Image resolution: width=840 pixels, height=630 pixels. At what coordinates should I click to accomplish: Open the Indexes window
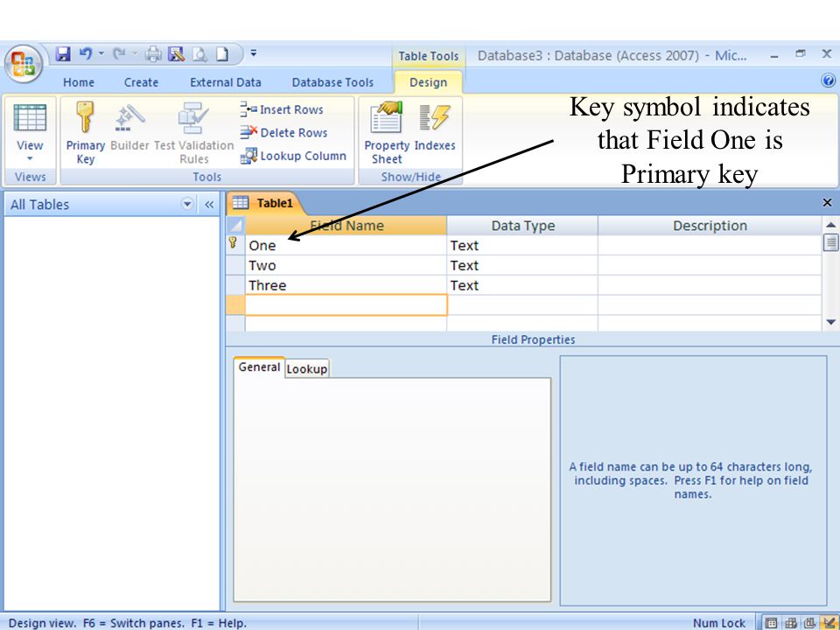click(x=435, y=127)
